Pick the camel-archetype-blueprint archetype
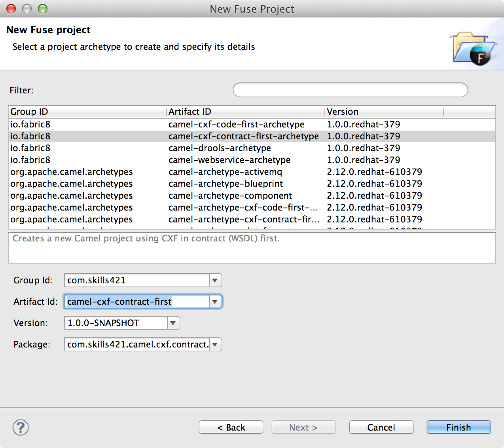 pyautogui.click(x=225, y=184)
